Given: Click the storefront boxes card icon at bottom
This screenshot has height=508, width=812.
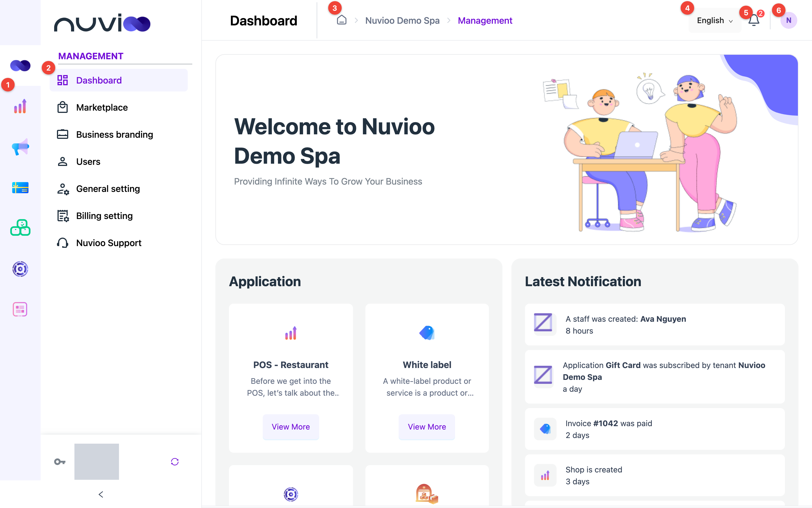Looking at the screenshot, I should point(427,494).
